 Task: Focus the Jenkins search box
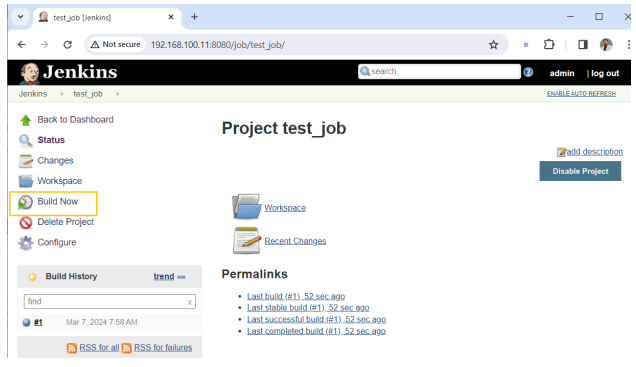(439, 71)
